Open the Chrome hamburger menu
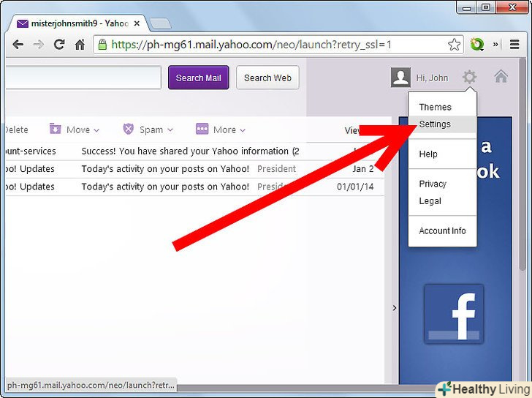Image resolution: width=532 pixels, height=398 pixels. click(514, 45)
